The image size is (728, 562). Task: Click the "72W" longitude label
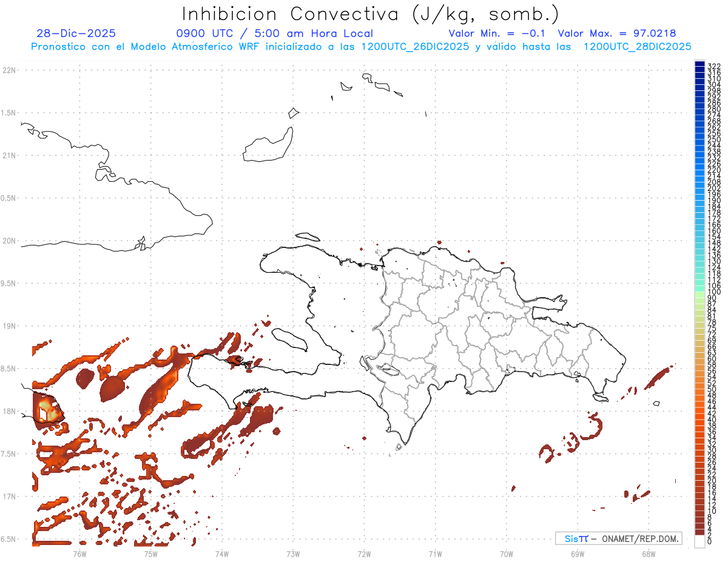[x=364, y=554]
